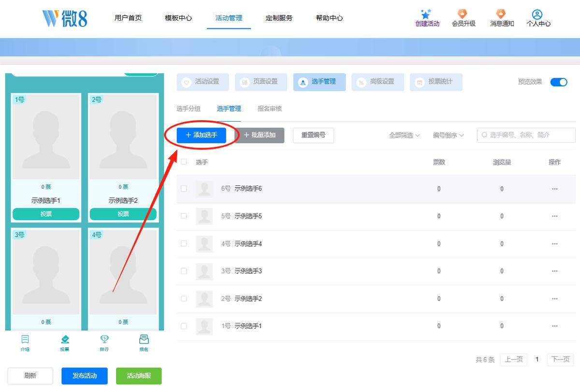Open 个人中心 user icon
580x392 pixels.
pyautogui.click(x=537, y=14)
